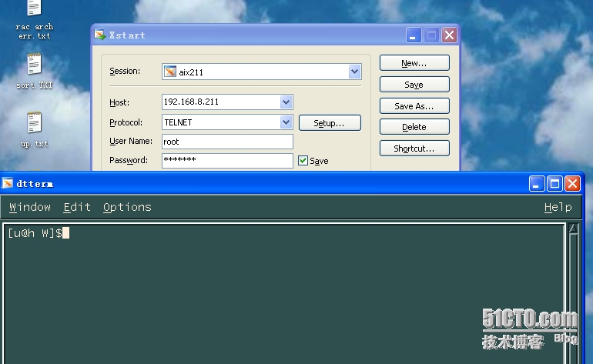Open protocol Setup... dialog
Viewport: 593px width, 364px height.
[330, 123]
